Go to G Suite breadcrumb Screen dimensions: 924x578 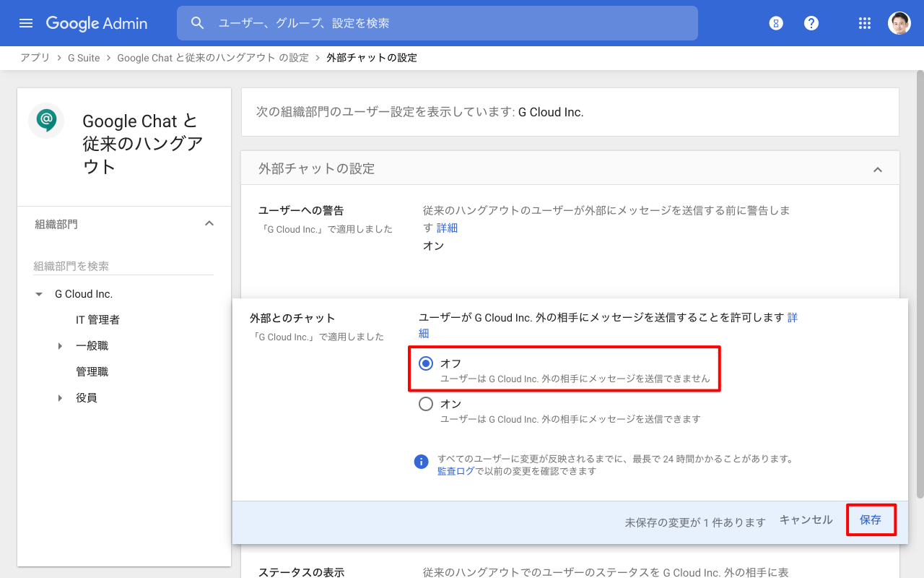point(84,58)
